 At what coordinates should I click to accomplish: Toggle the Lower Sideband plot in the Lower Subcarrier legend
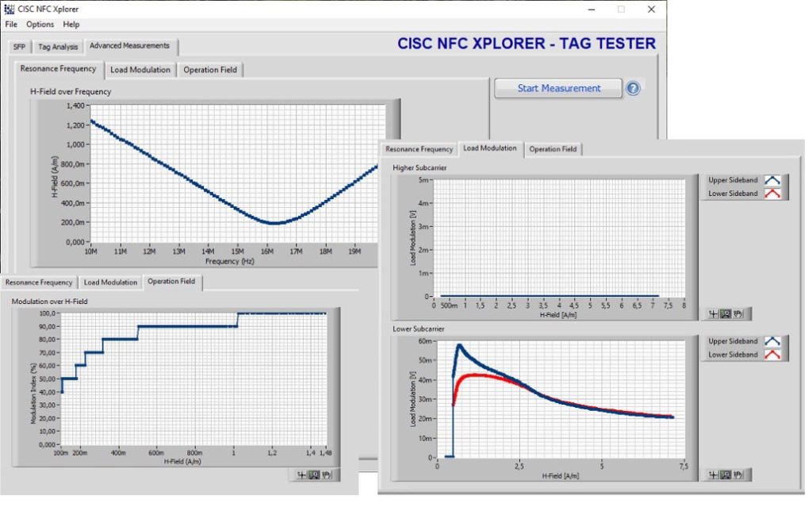[733, 355]
